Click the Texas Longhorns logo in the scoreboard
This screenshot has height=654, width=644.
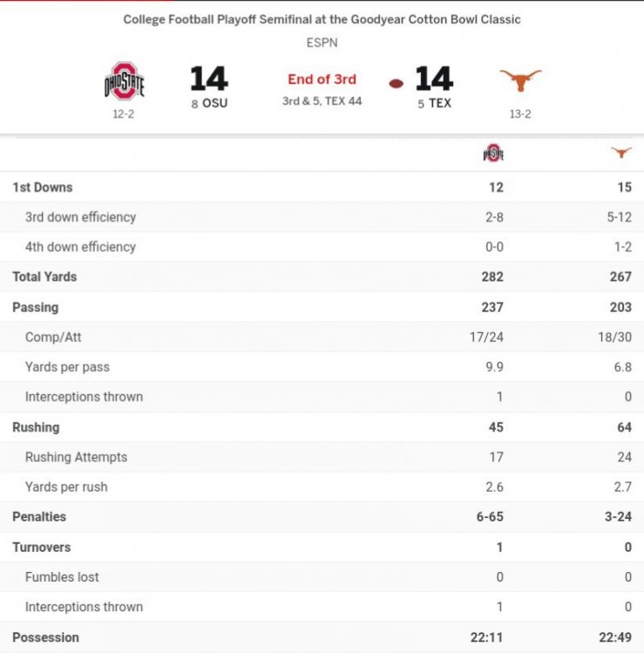point(520,80)
